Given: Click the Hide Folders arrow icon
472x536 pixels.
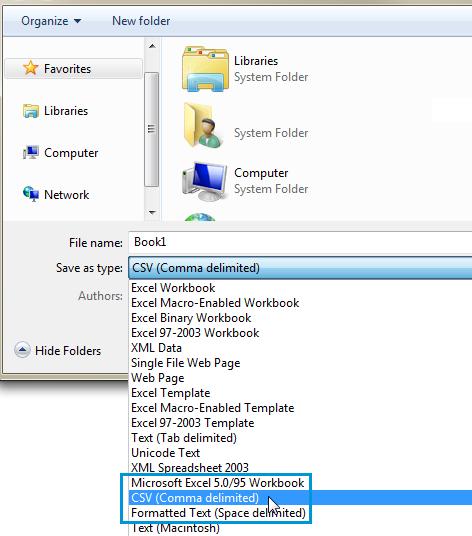Looking at the screenshot, I should pyautogui.click(x=22, y=350).
